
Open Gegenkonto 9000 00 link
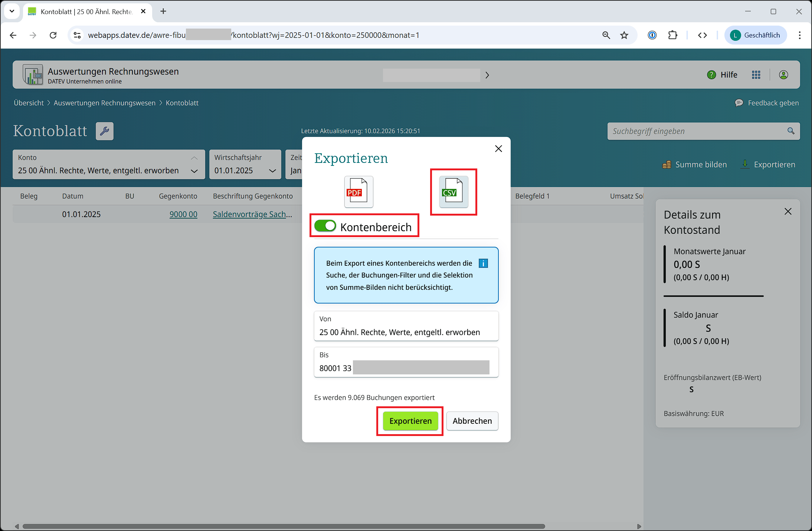click(x=183, y=214)
